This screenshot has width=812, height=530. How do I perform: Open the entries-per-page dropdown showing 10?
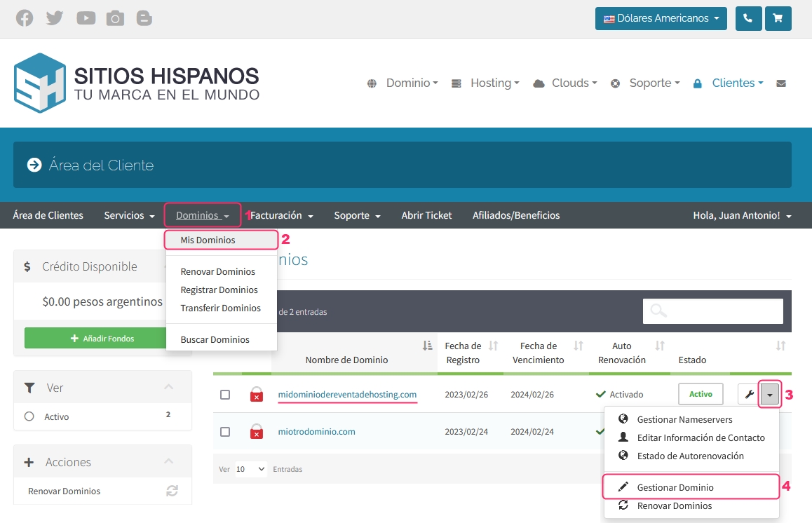[x=250, y=469]
